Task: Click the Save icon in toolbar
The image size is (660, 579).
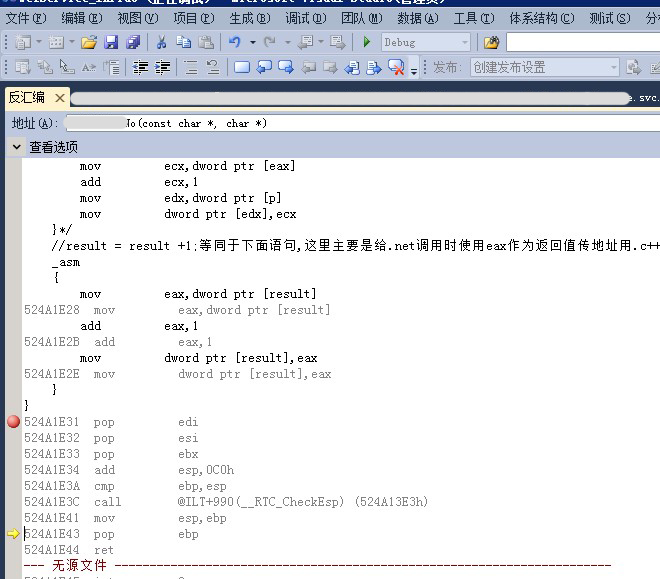Action: [x=111, y=42]
